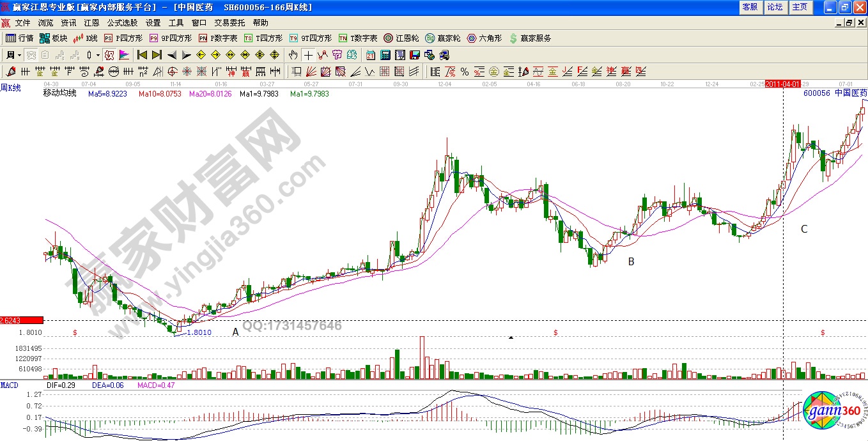Image resolution: width=868 pixels, height=441 pixels.
Task: Click the 客服 customer service button
Action: pos(750,7)
